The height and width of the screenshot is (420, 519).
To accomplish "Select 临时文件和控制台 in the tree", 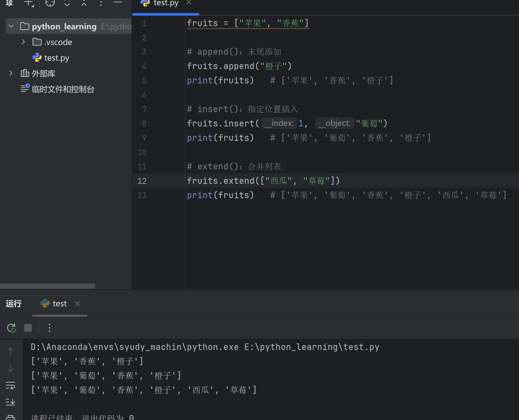I will (x=63, y=89).
